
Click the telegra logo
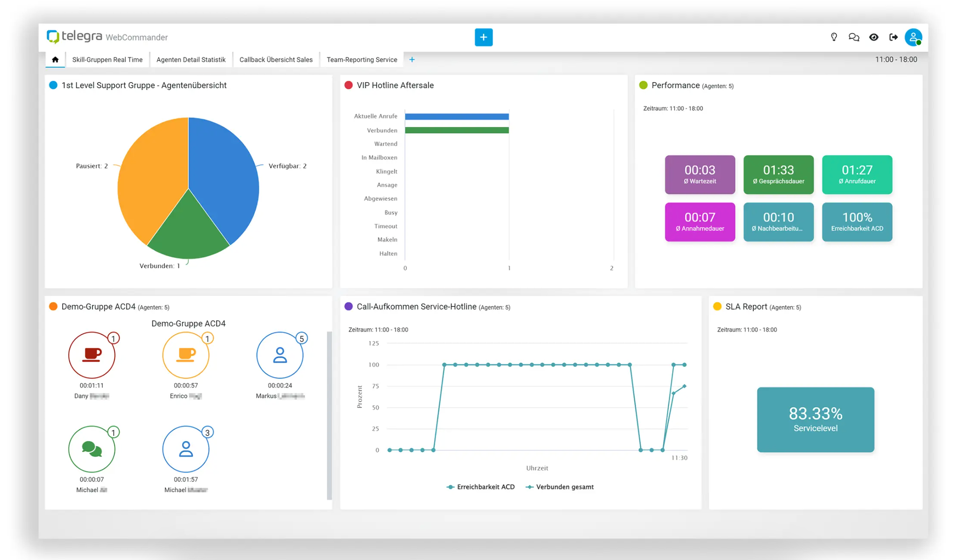[x=75, y=36]
